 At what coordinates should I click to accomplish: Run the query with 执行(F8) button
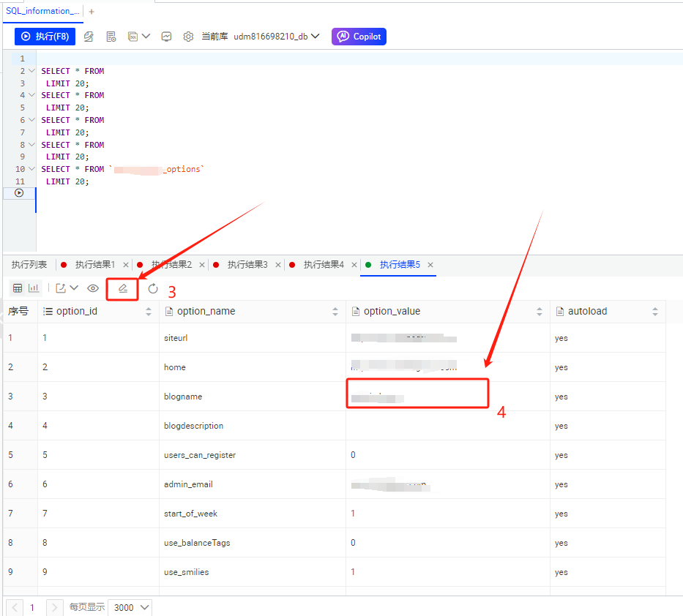45,37
